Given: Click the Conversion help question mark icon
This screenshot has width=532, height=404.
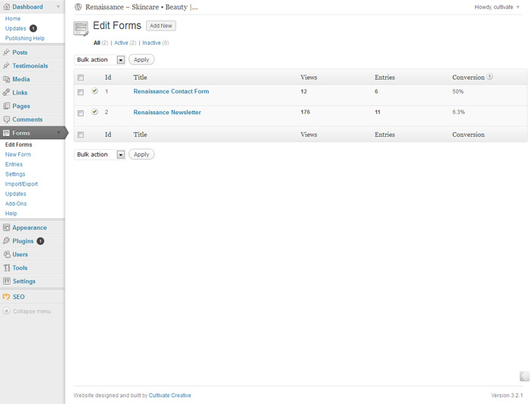Looking at the screenshot, I should 489,77.
